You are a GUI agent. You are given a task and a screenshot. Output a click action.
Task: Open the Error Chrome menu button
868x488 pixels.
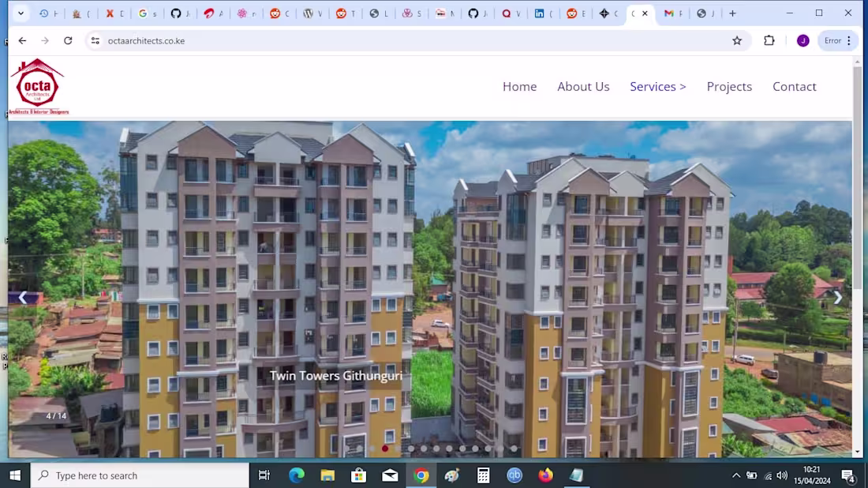[x=837, y=40]
